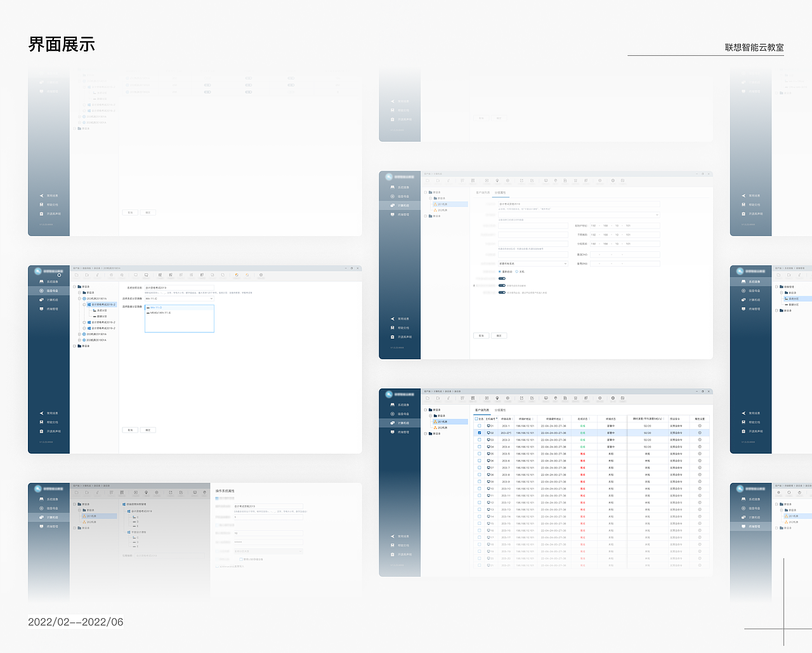Viewport: 812px width, 653px height.
Task: Tick the 全选 checkbox in the client table
Action: (x=476, y=419)
